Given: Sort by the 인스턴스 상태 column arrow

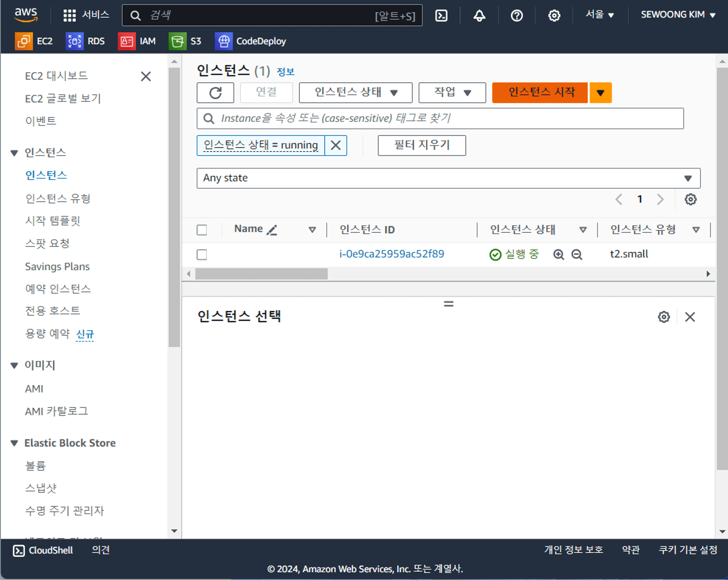Looking at the screenshot, I should click(x=583, y=230).
